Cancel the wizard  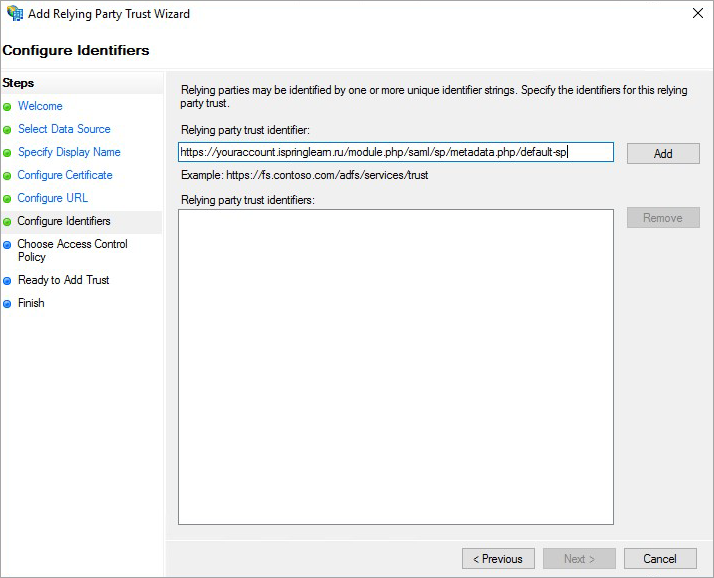point(660,558)
